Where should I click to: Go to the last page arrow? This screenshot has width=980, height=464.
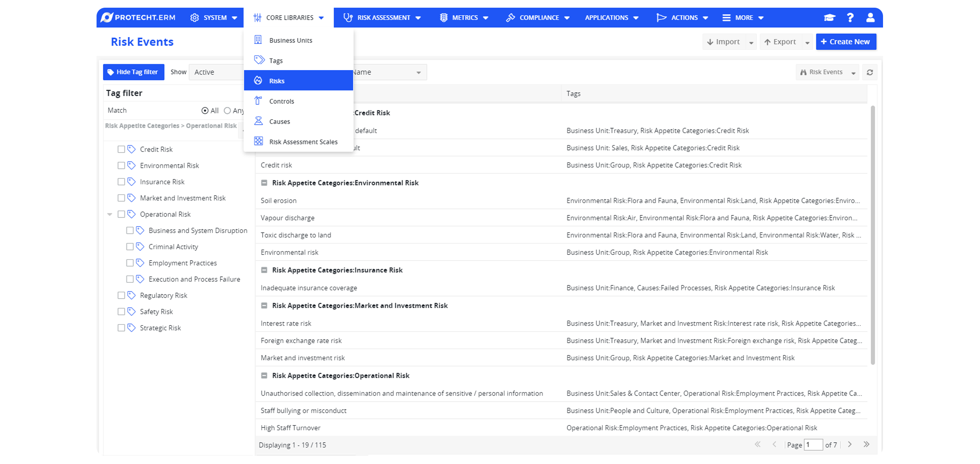pyautogui.click(x=866, y=444)
